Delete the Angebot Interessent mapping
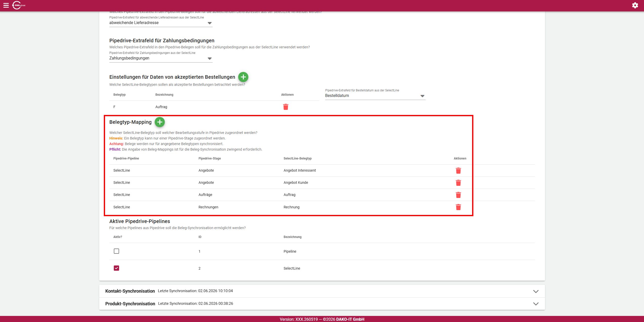This screenshot has width=644, height=322. click(x=458, y=171)
